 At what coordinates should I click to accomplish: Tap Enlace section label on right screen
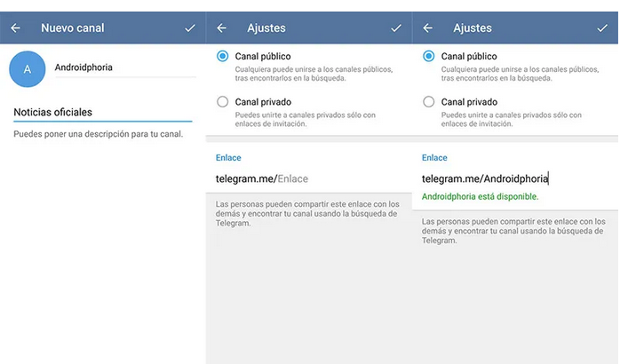(x=434, y=157)
